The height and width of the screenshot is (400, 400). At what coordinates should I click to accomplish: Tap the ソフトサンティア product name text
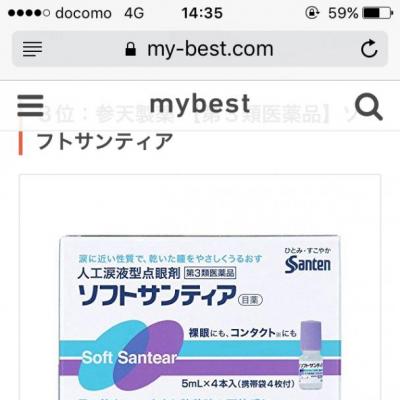157,295
